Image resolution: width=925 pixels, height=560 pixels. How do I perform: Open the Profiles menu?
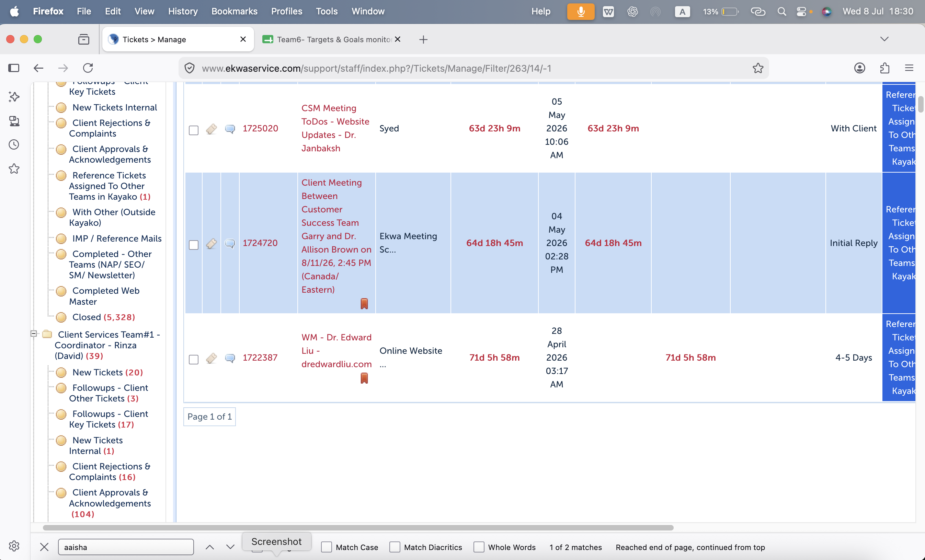286,11
